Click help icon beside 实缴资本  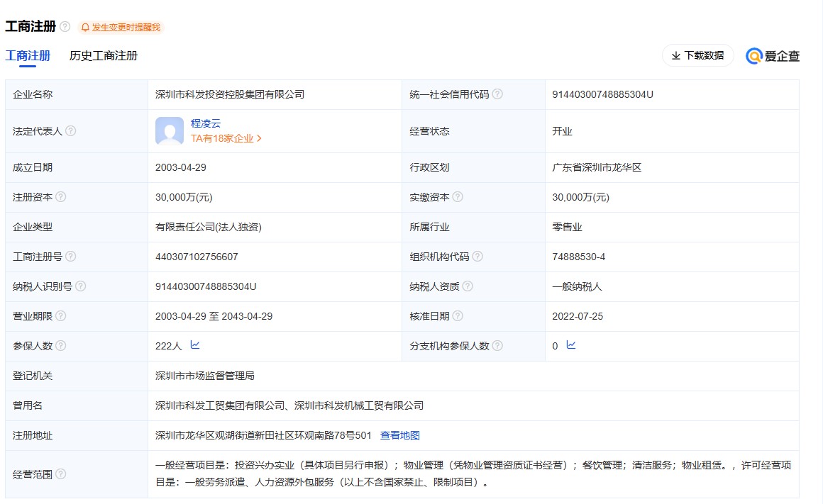click(x=458, y=197)
